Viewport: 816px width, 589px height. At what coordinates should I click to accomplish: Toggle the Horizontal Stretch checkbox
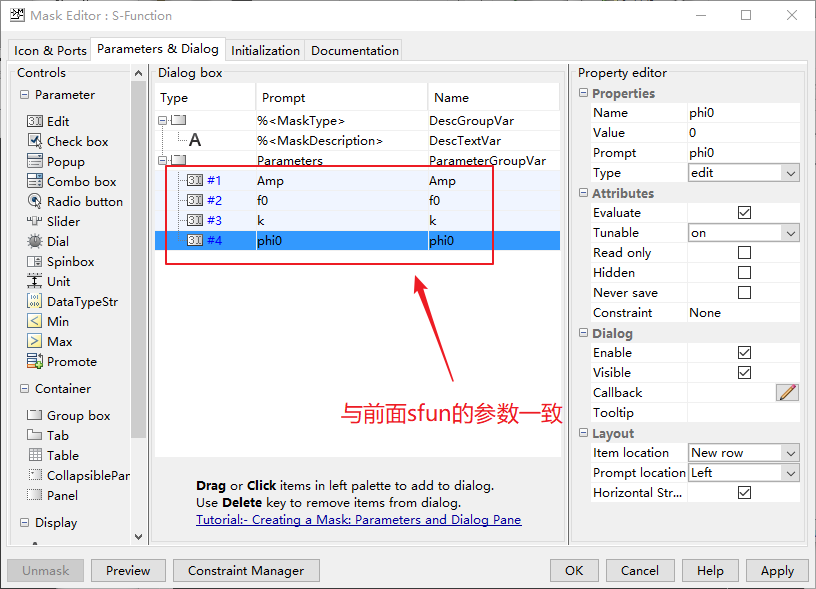pos(745,493)
